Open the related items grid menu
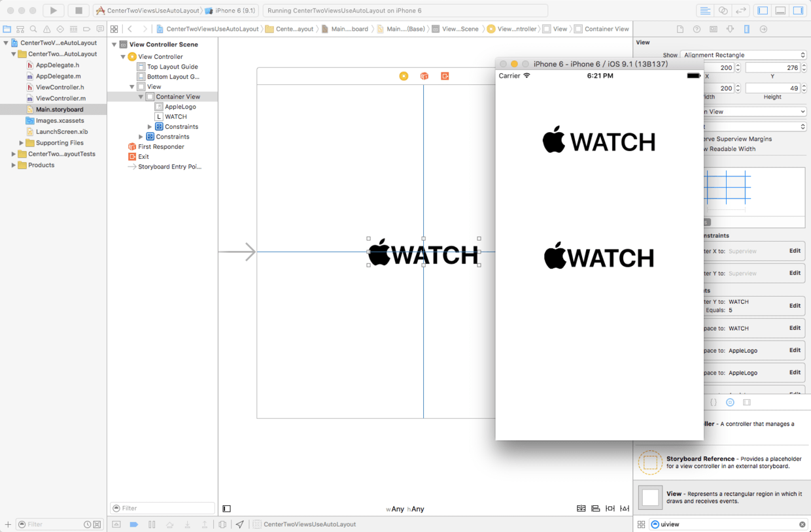This screenshot has height=532, width=811. 114,29
